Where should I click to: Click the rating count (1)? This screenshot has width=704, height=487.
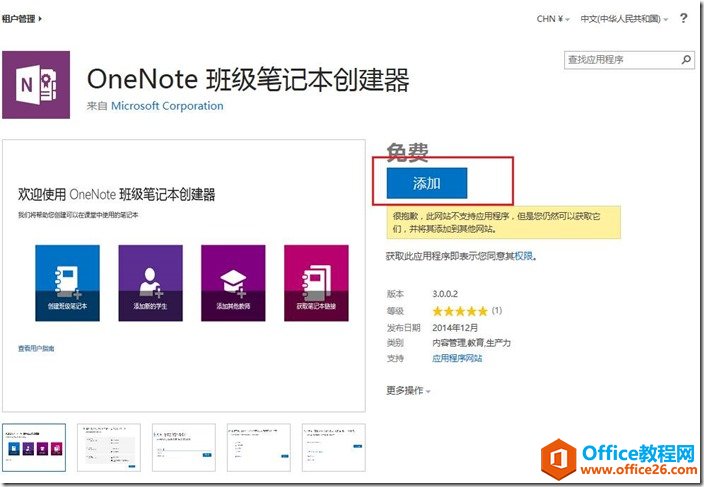tap(497, 310)
